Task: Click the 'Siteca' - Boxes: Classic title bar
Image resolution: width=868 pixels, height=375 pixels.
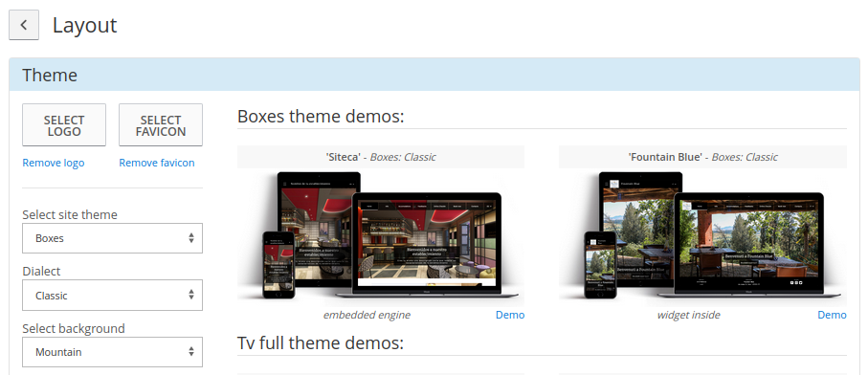Action: point(381,157)
